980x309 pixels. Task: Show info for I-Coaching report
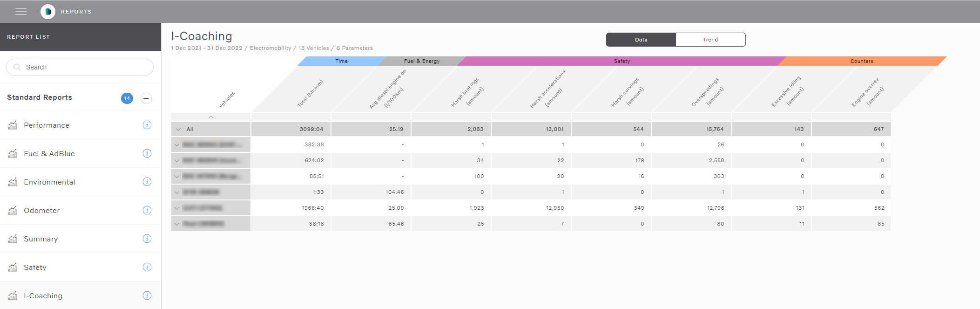pos(147,295)
